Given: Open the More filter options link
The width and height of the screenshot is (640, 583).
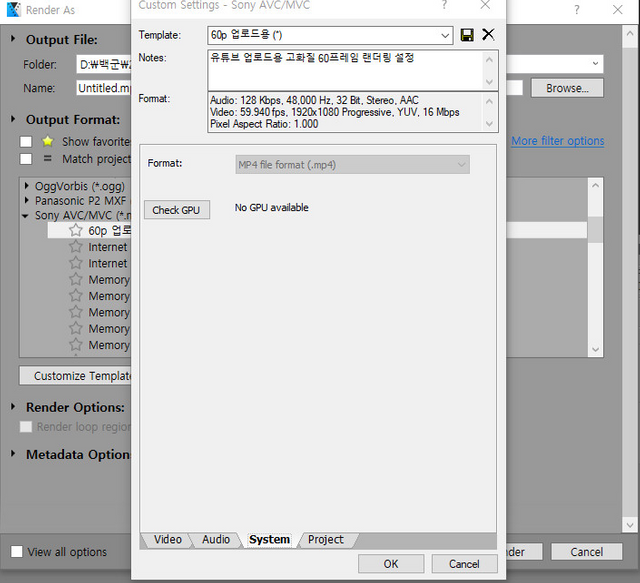Looking at the screenshot, I should (x=558, y=141).
